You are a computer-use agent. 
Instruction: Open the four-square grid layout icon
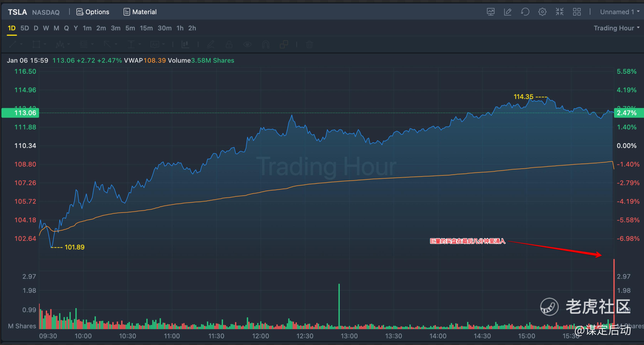pos(577,12)
